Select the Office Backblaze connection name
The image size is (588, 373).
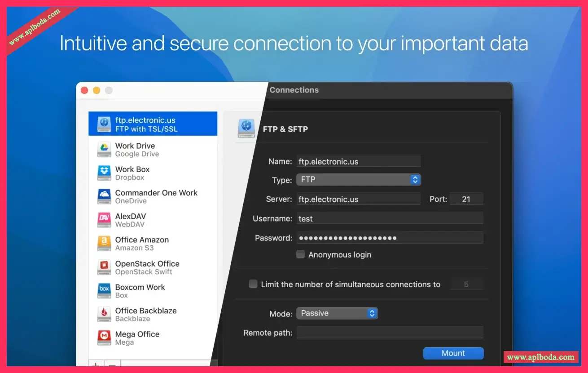click(146, 310)
